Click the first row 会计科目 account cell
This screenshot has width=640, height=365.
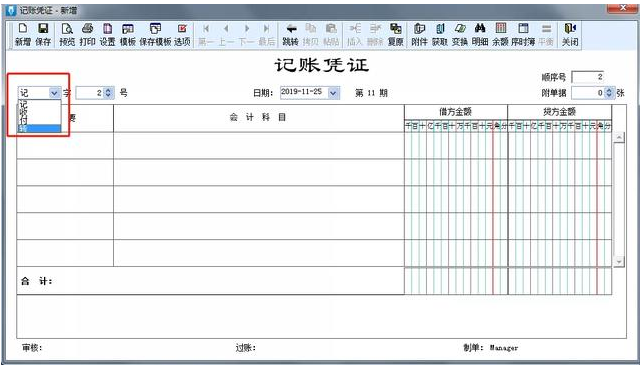coord(259,145)
